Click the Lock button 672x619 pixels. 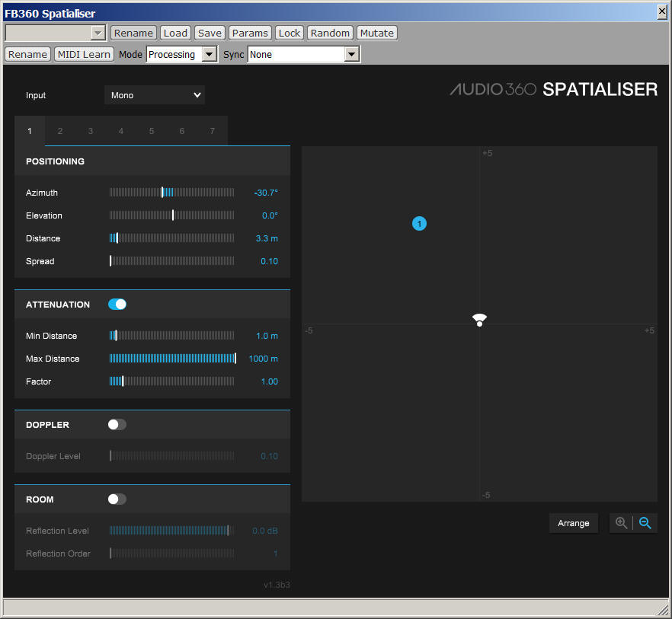coord(290,33)
